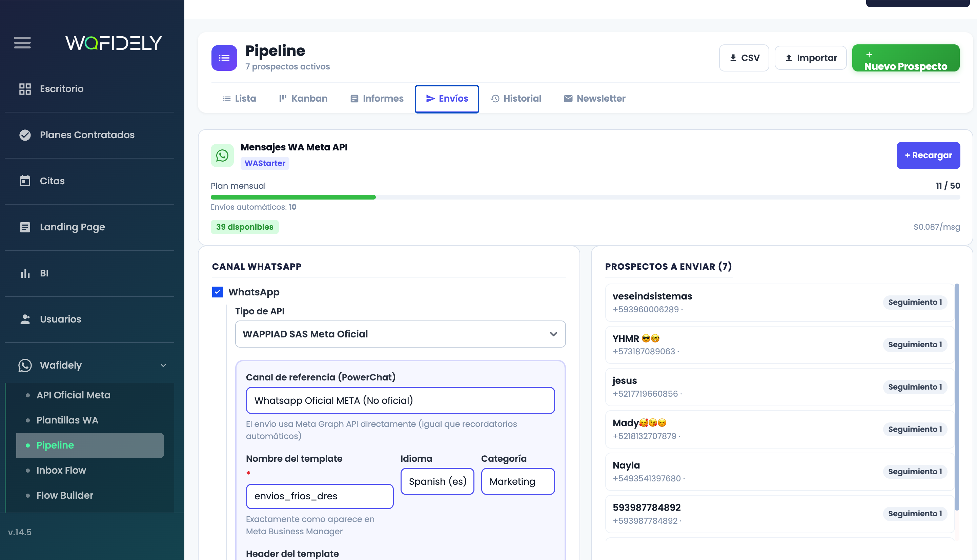Click the Recargar button

coord(928,155)
